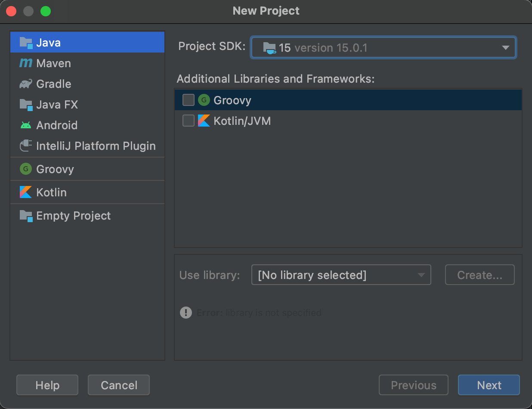Click the Groovy icon in left sidebar
Image resolution: width=532 pixels, height=409 pixels.
(26, 169)
